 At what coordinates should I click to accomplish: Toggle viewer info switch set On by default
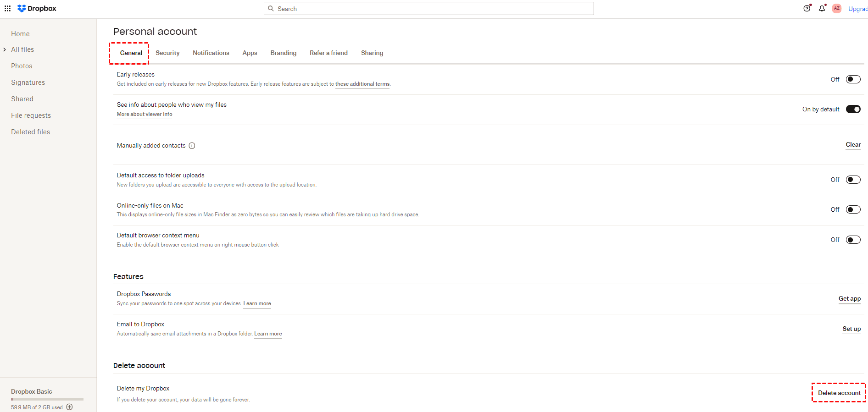853,109
